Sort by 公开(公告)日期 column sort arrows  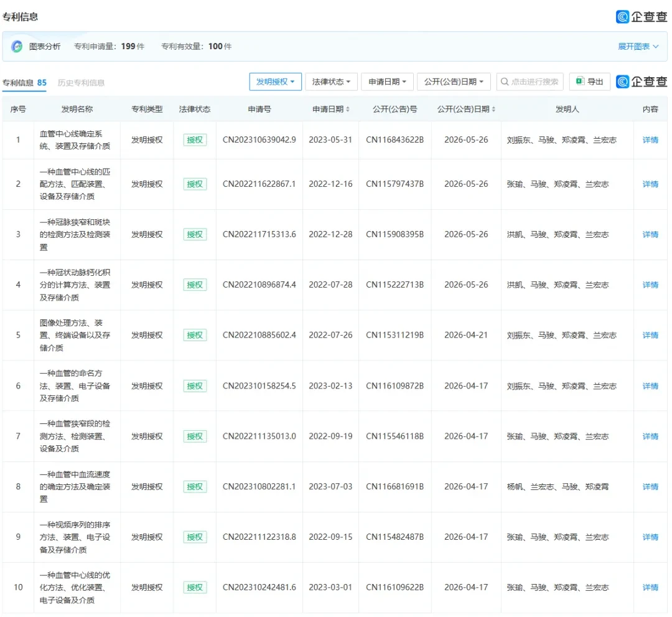pyautogui.click(x=493, y=110)
